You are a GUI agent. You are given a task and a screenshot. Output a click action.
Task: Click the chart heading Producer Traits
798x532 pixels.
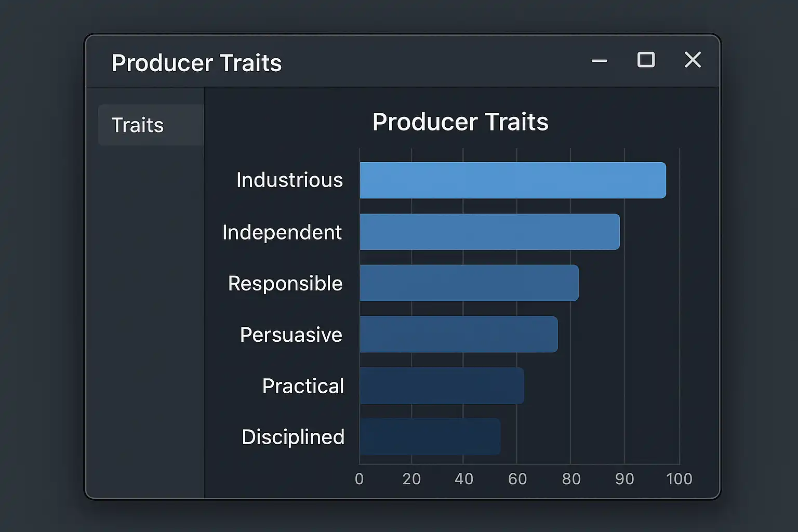pos(460,122)
